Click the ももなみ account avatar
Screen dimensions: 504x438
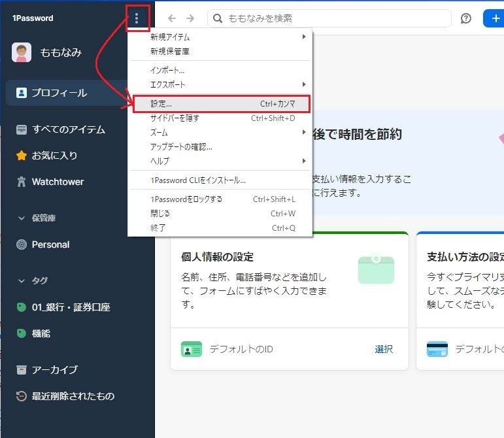click(22, 52)
